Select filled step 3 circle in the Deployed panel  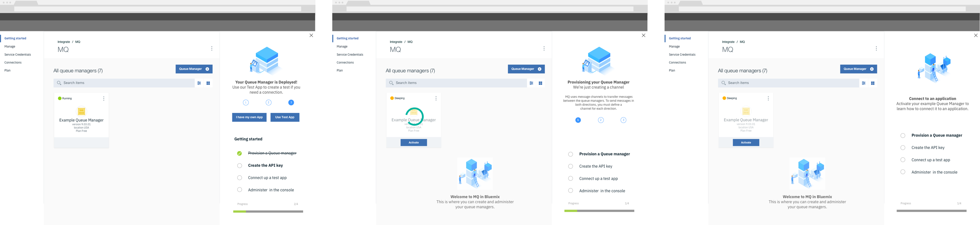tap(291, 103)
